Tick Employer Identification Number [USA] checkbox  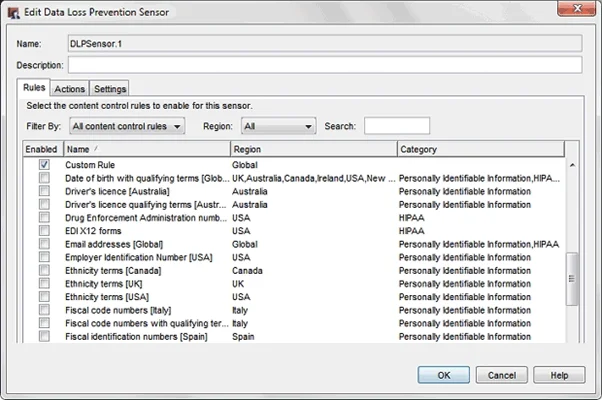[44, 257]
